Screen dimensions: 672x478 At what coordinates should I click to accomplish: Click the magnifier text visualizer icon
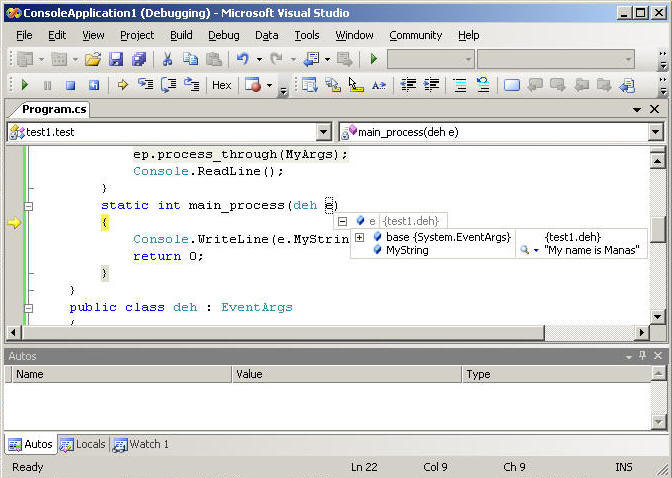(x=523, y=250)
